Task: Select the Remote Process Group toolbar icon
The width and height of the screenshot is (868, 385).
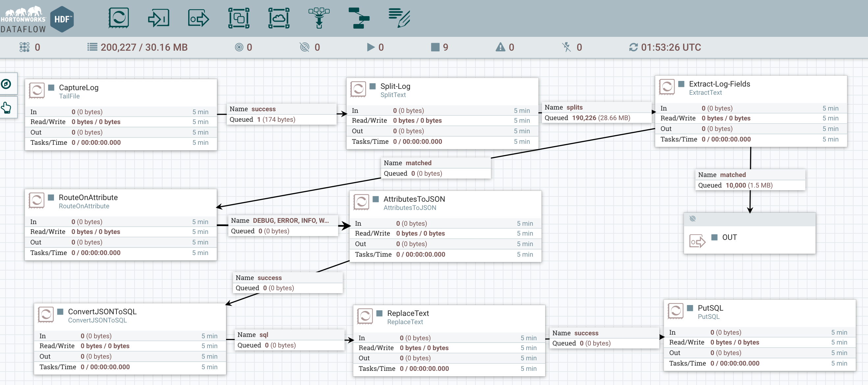Action: tap(279, 18)
